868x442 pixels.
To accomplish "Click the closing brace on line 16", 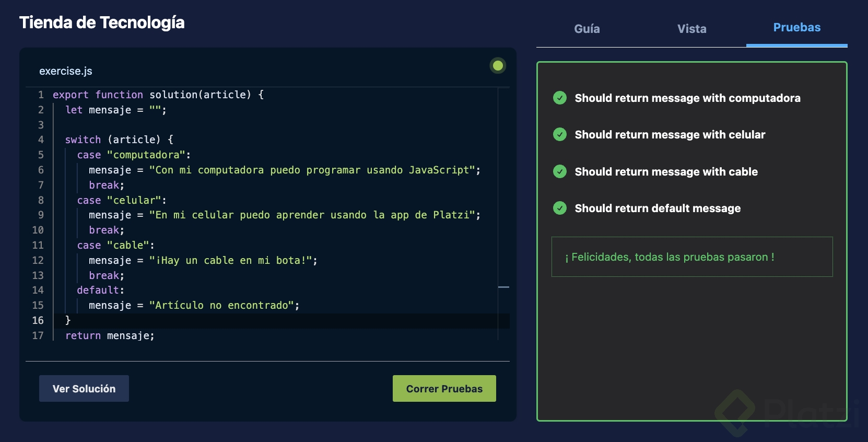I will pos(68,320).
